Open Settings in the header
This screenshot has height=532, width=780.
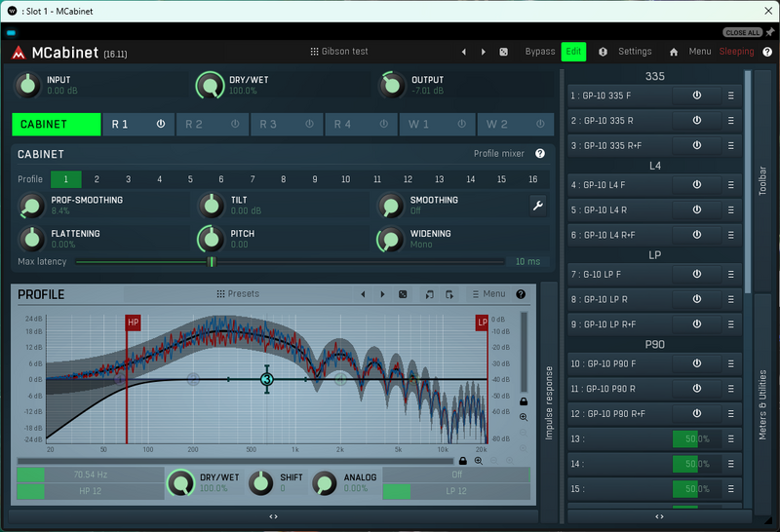coord(635,52)
